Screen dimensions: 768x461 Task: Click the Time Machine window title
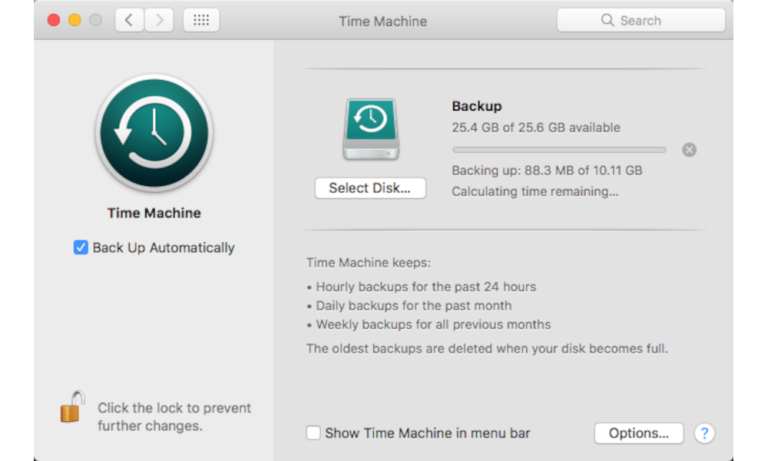tap(383, 21)
